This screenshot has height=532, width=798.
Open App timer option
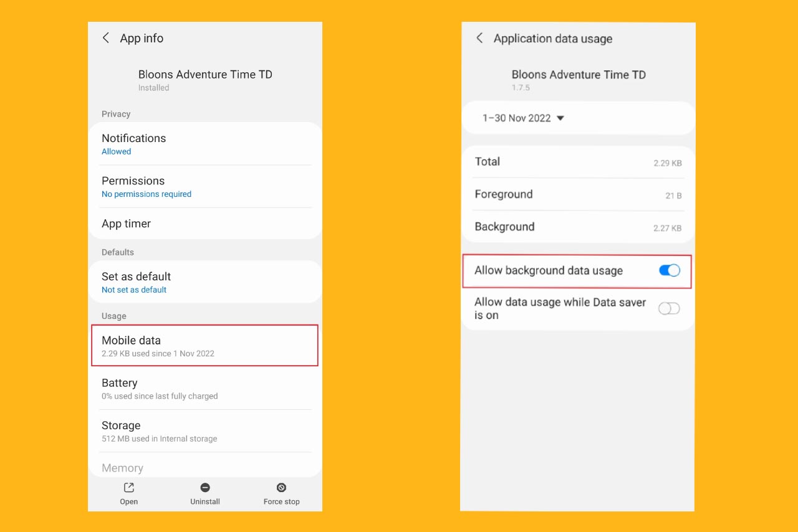pos(205,224)
